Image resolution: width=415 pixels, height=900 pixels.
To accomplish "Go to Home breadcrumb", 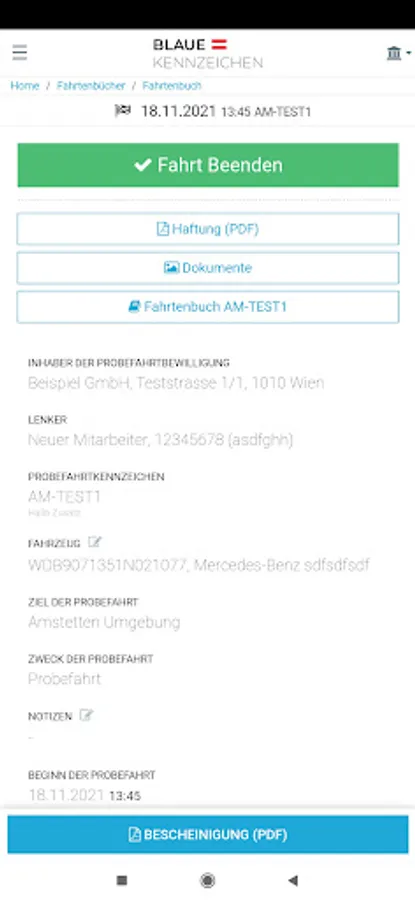I will click(25, 86).
